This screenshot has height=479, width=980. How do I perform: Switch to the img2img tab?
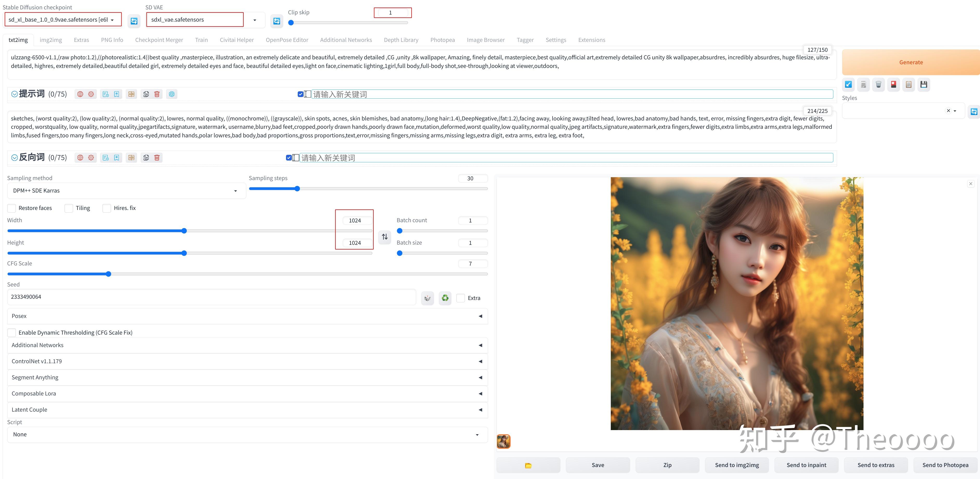point(51,40)
